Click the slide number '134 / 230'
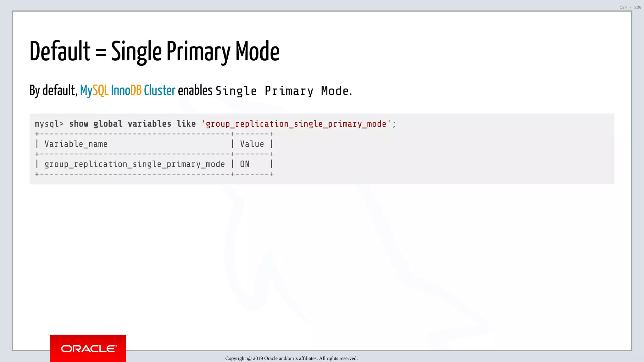644x362 pixels. pyautogui.click(x=630, y=7)
